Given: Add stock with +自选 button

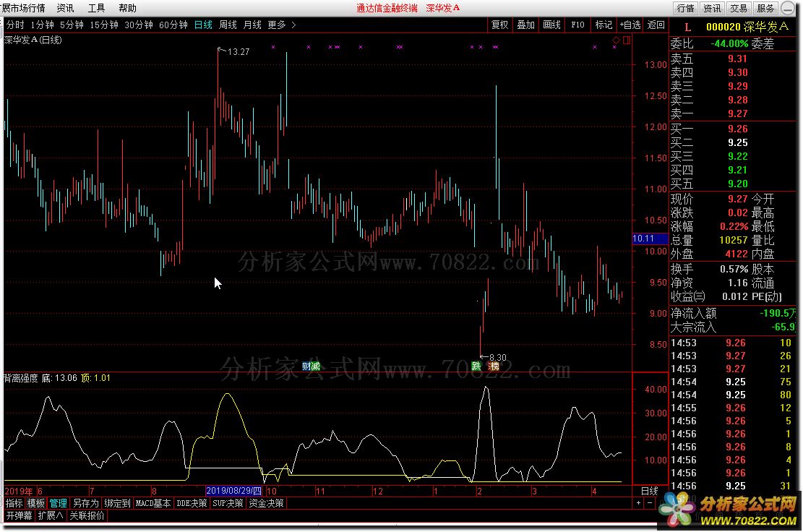Looking at the screenshot, I should click(x=630, y=25).
